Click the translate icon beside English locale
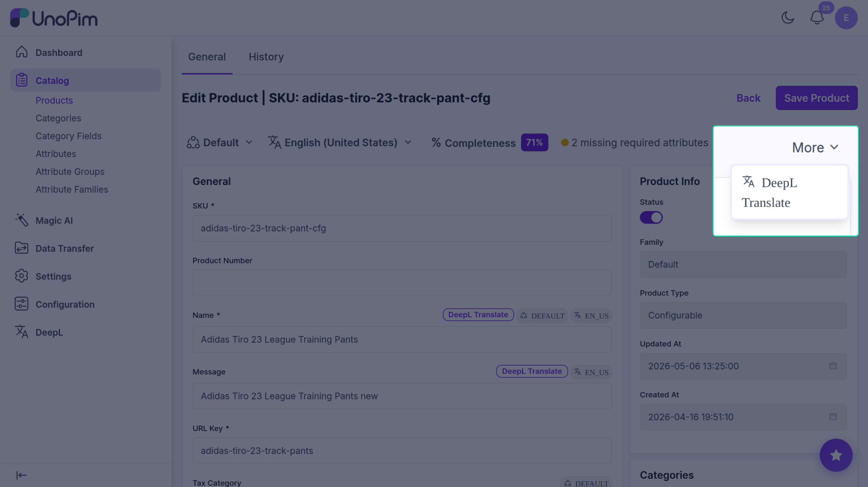 click(x=274, y=143)
